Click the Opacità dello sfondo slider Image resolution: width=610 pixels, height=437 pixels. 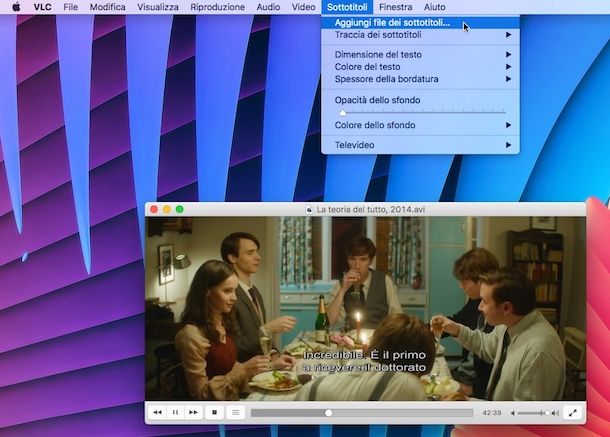[x=423, y=112]
